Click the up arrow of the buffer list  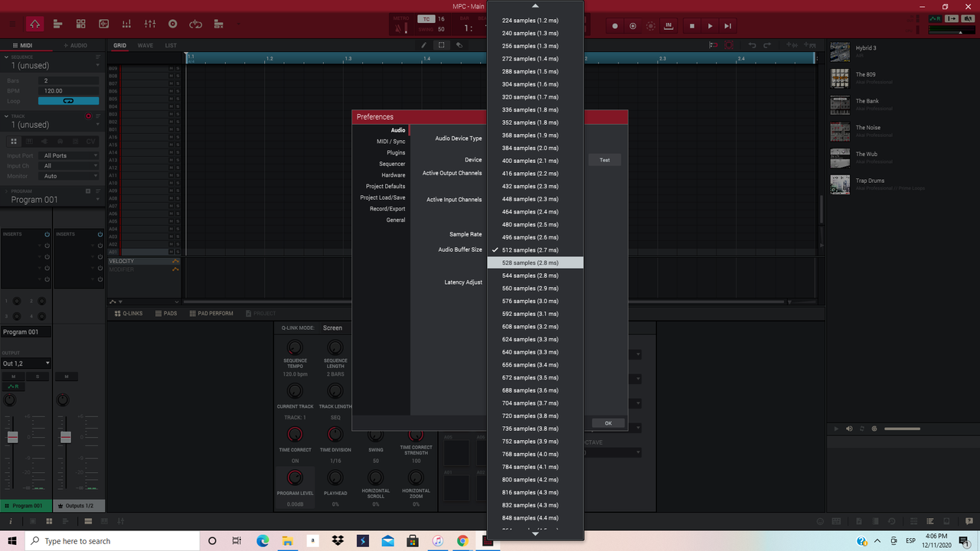[x=535, y=6]
